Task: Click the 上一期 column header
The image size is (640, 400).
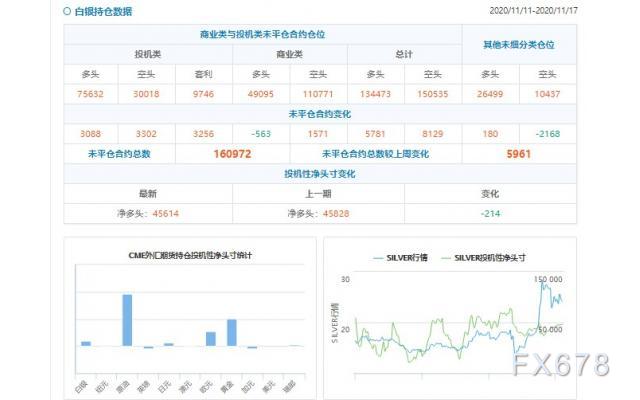Action: pos(318,193)
